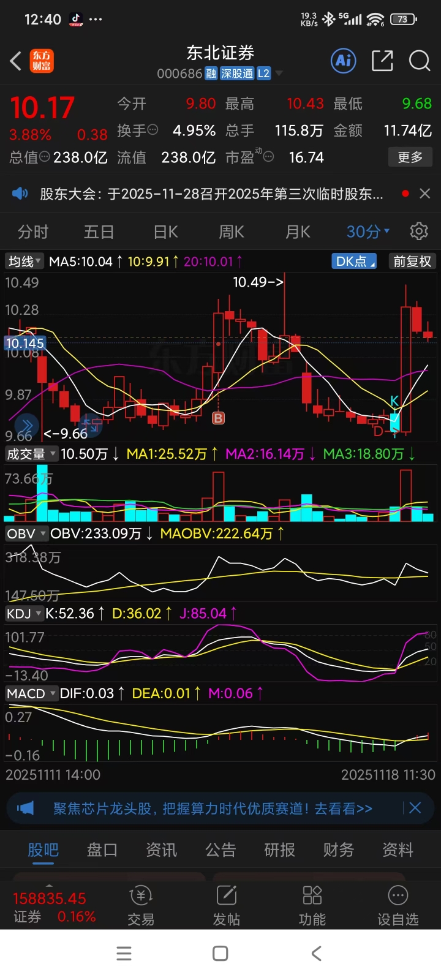Image resolution: width=441 pixels, height=980 pixels.
Task: Open chart settings gear icon
Action: pos(419,232)
